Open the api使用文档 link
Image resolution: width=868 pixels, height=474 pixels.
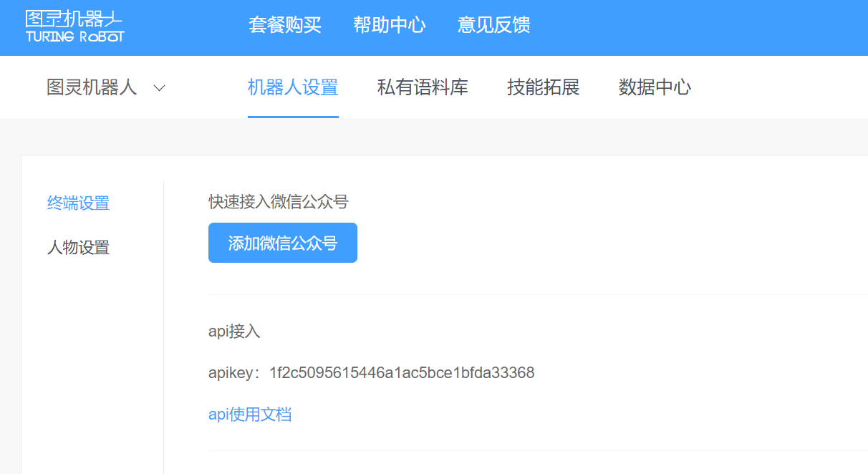(250, 414)
